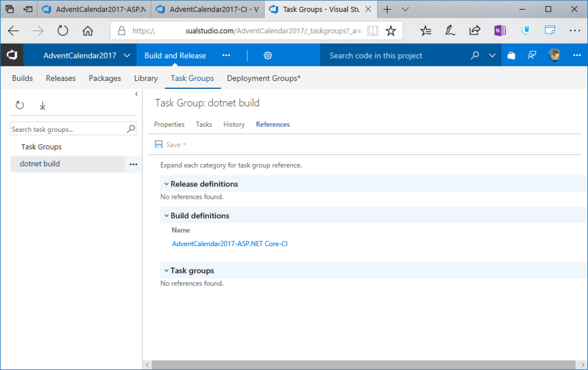Image resolution: width=588 pixels, height=370 pixels.
Task: Click magnifier in task groups search
Action: point(131,129)
